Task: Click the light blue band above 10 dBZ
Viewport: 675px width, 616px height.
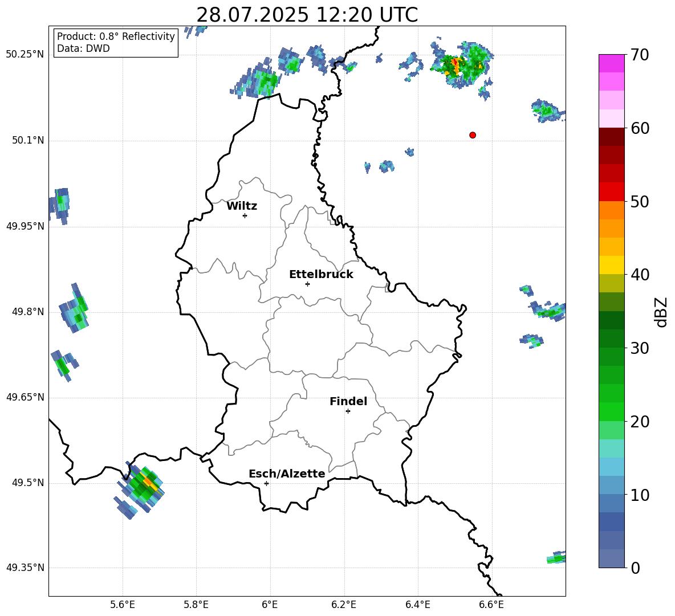Action: [612, 485]
